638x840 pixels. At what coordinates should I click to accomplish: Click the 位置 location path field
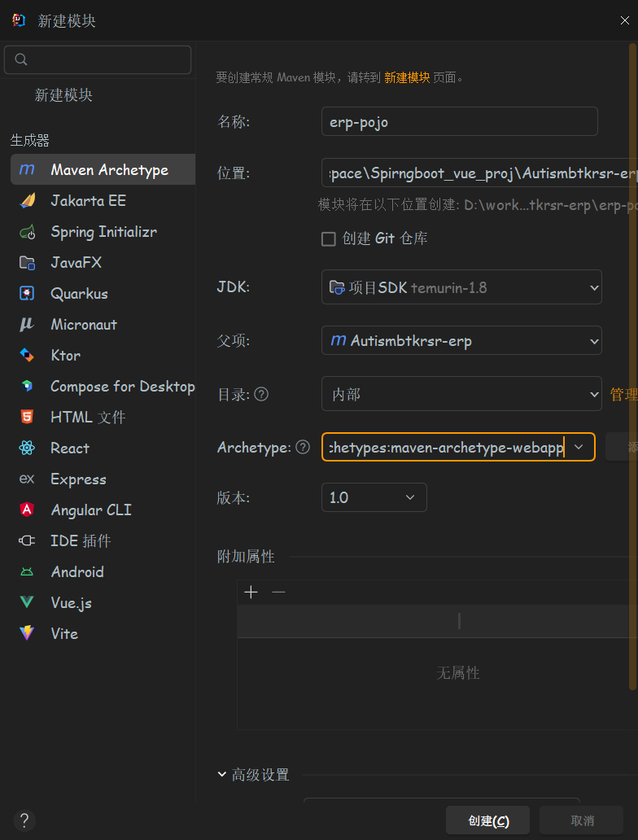click(x=479, y=173)
